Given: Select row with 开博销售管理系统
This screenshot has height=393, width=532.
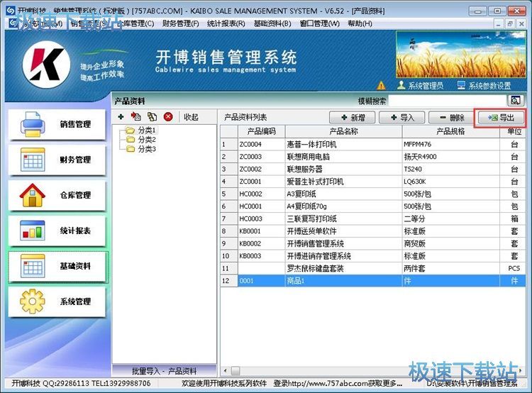Looking at the screenshot, I should tap(373, 243).
